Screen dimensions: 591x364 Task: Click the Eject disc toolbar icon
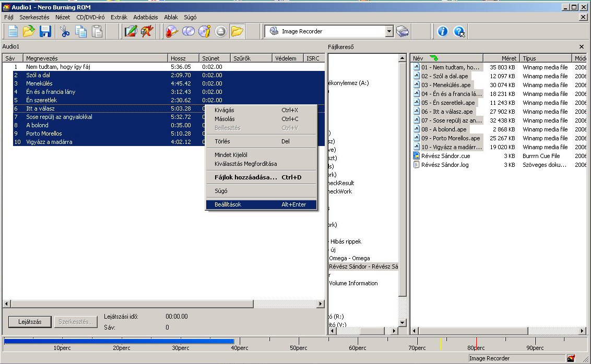[220, 31]
